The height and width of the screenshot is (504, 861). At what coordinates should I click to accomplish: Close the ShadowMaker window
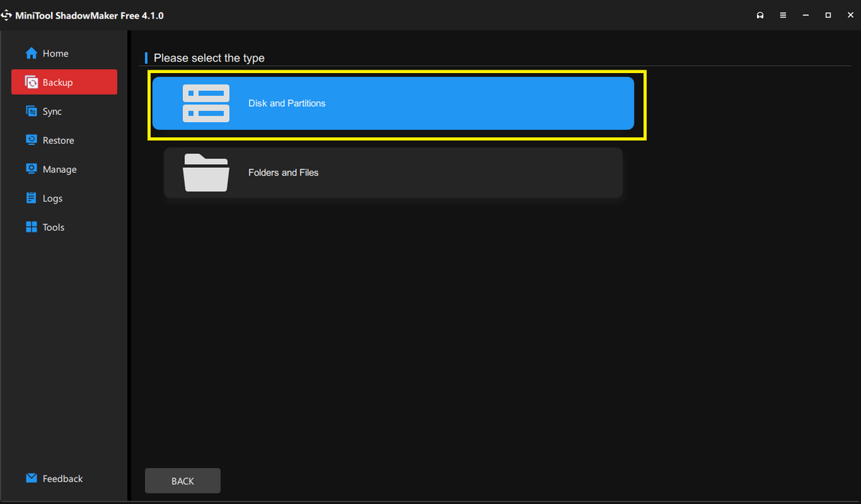point(850,15)
